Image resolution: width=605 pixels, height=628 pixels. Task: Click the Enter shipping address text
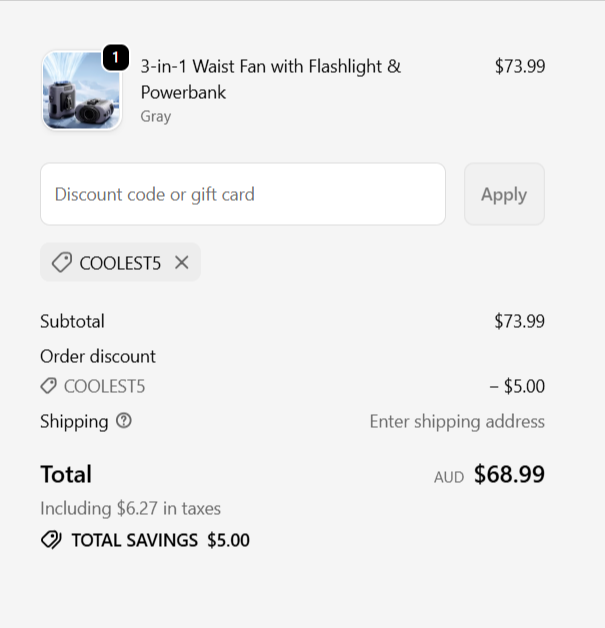pyautogui.click(x=457, y=421)
